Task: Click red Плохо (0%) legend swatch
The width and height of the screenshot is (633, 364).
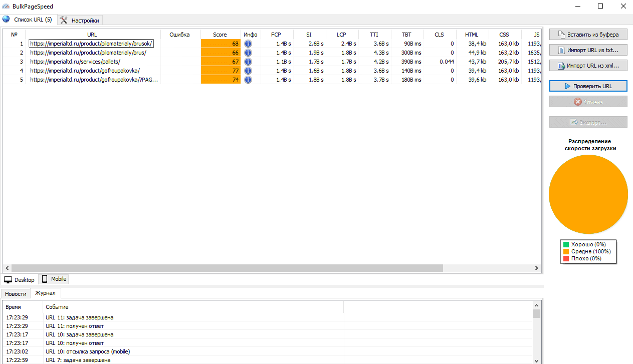Action: (x=566, y=258)
